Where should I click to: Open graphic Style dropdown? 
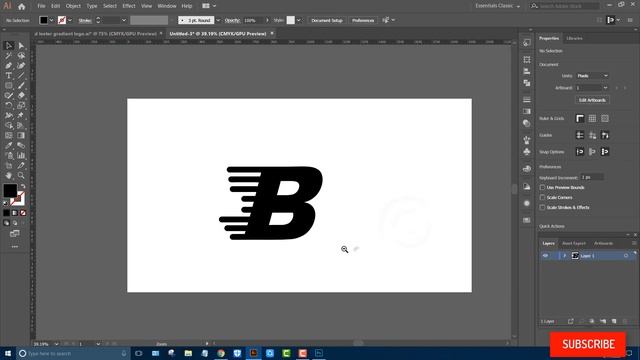click(x=299, y=20)
